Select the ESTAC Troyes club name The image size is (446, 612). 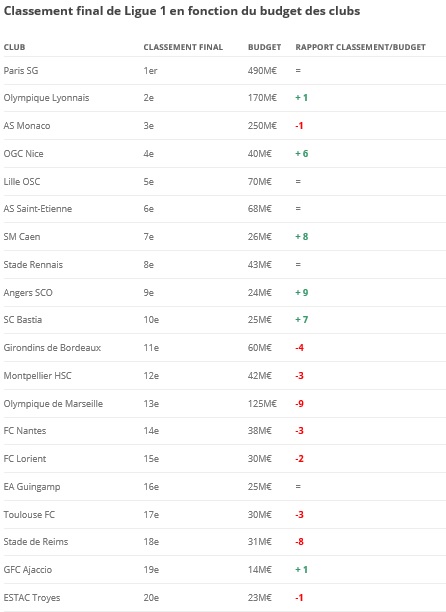pos(32,598)
